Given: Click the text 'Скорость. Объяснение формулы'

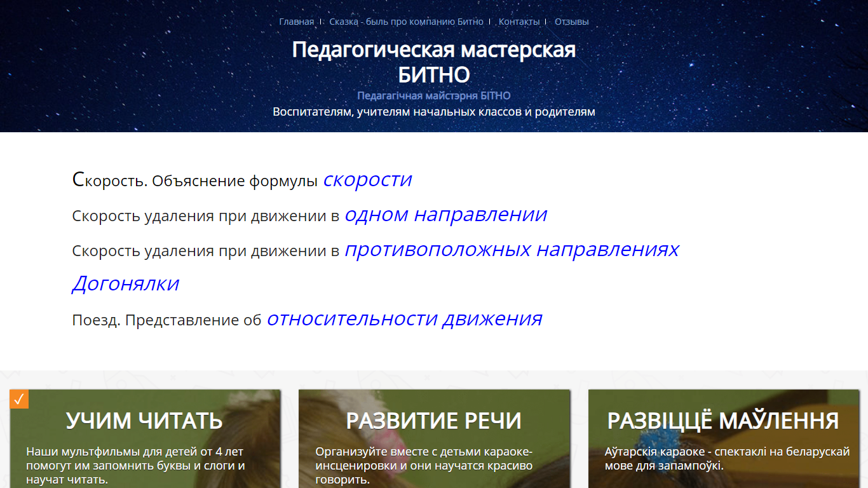Looking at the screenshot, I should 195,180.
